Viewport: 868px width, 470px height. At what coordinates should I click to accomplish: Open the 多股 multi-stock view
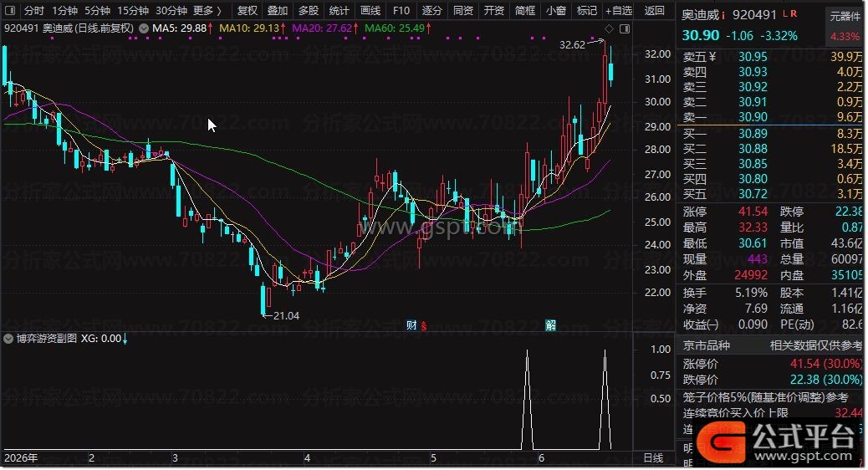(x=309, y=11)
